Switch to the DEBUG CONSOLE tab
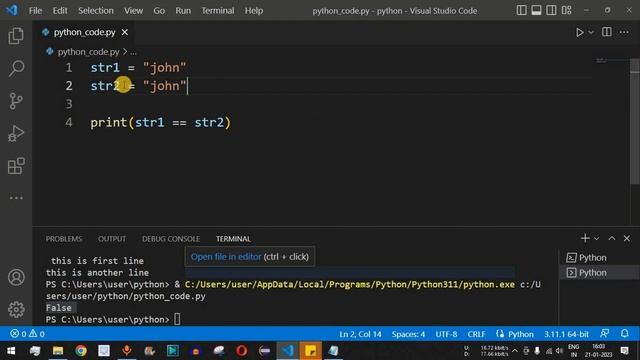Image resolution: width=640 pixels, height=360 pixels. pos(171,239)
